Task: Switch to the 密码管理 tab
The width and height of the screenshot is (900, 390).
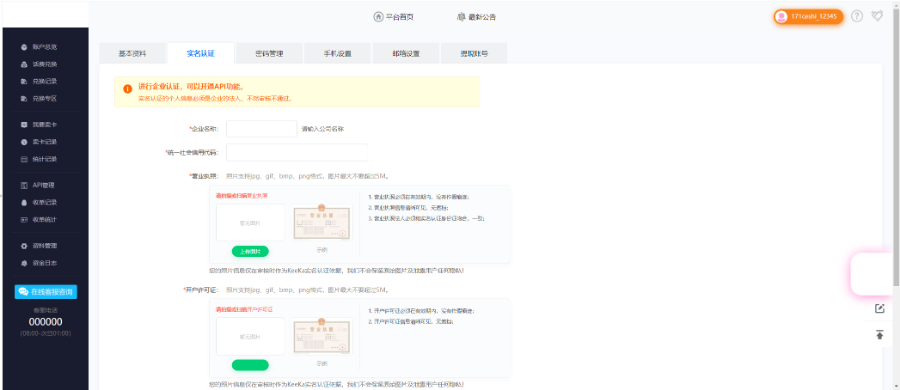Action: coord(269,53)
